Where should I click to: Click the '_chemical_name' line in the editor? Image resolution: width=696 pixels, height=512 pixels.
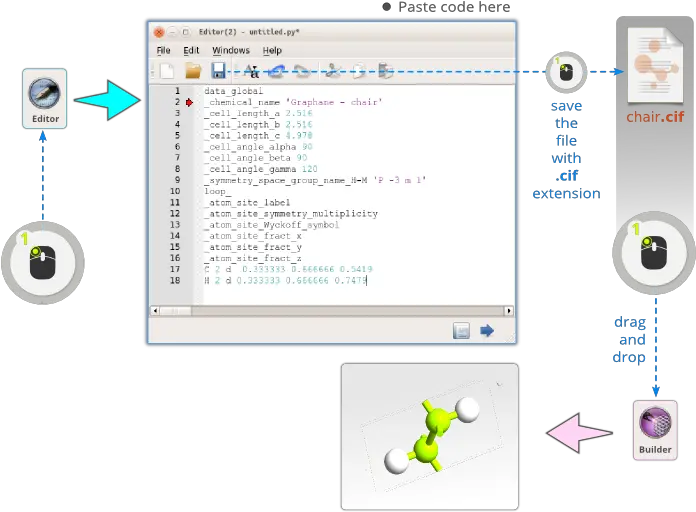tap(293, 102)
